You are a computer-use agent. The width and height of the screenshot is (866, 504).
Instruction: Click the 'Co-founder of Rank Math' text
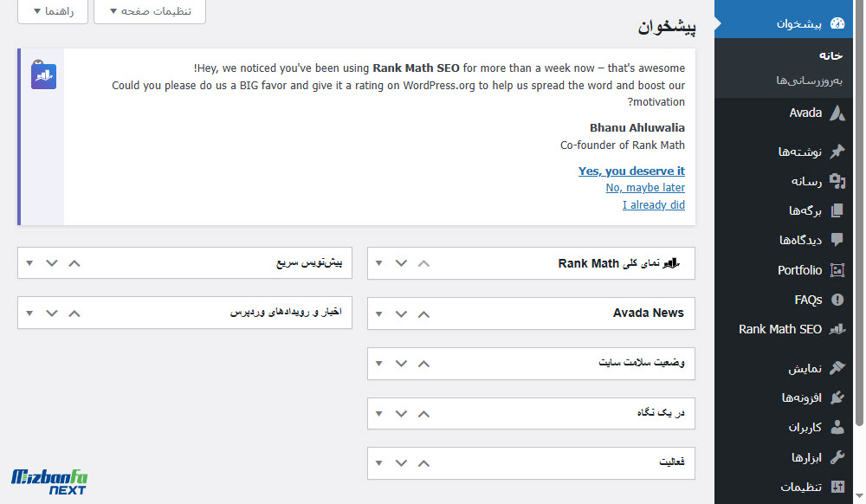[623, 145]
